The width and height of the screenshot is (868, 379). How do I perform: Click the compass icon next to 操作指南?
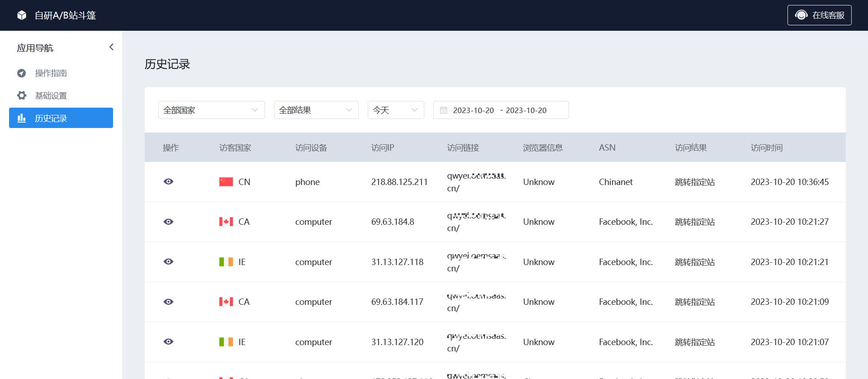click(22, 73)
